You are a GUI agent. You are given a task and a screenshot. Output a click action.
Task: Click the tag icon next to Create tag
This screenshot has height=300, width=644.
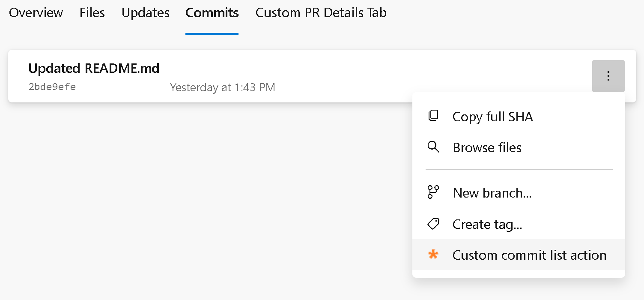(433, 224)
